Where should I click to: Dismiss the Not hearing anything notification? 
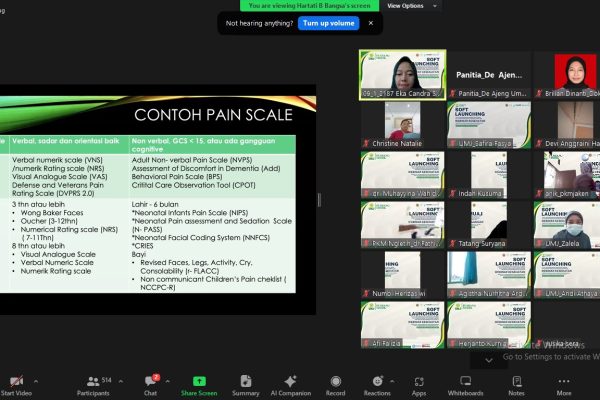371,23
